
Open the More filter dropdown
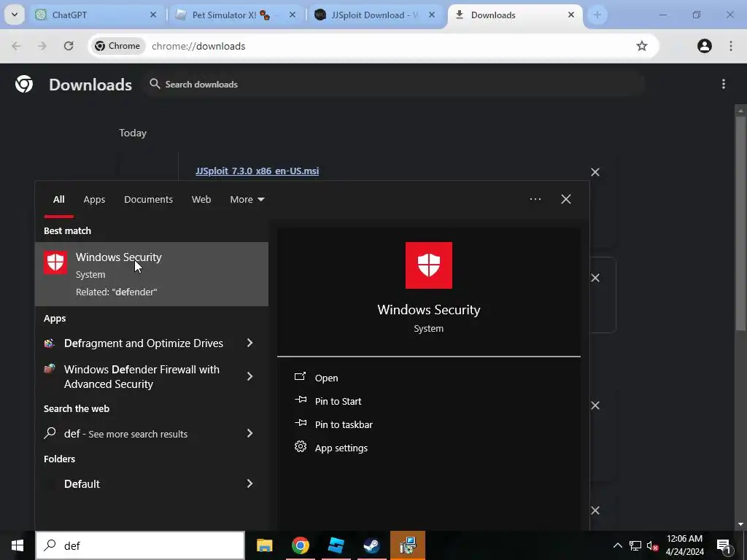click(247, 199)
